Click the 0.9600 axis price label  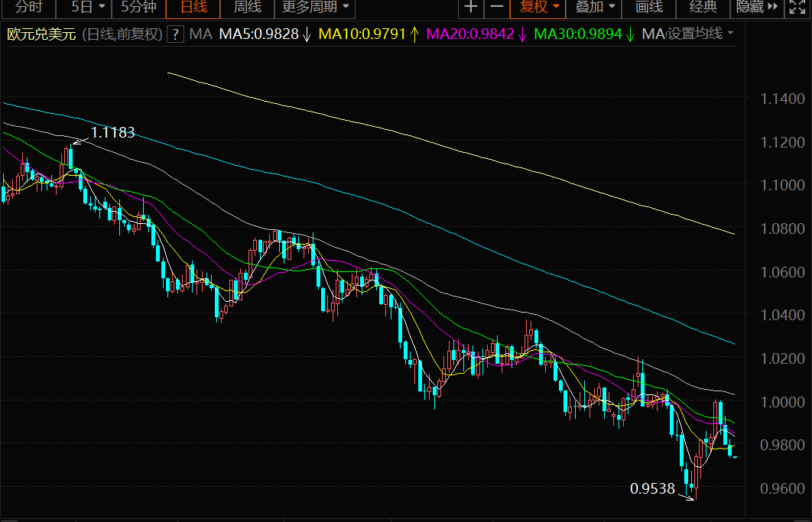click(x=782, y=488)
